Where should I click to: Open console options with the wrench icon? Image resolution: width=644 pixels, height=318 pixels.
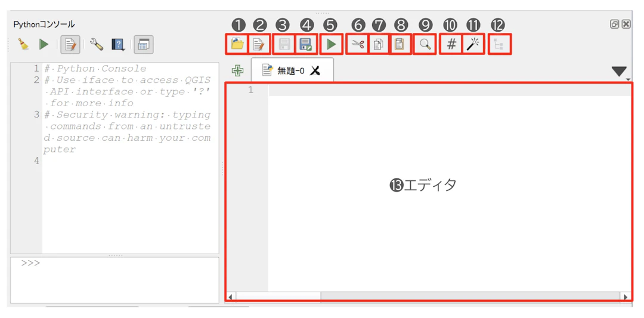point(97,44)
